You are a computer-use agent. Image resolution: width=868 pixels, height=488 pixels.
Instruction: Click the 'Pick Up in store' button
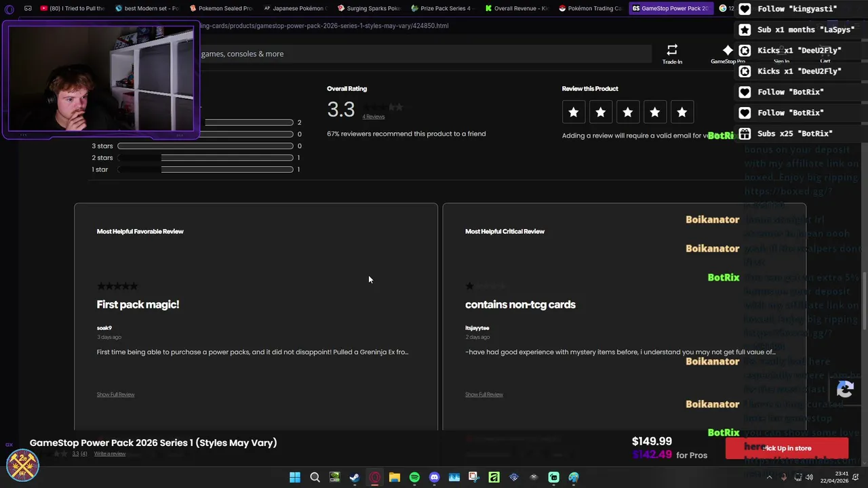coord(787,448)
